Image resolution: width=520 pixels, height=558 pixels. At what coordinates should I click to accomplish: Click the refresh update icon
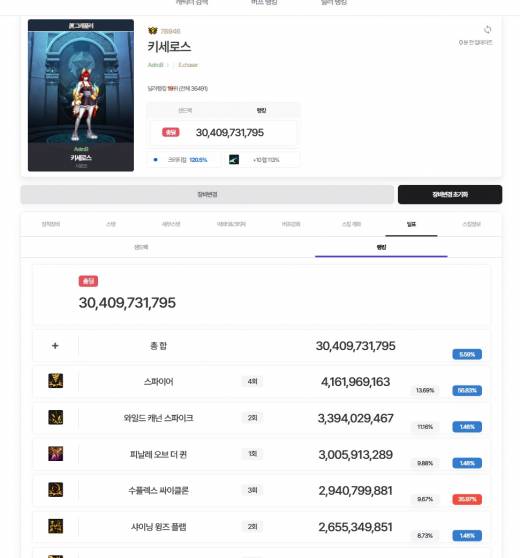point(487,30)
